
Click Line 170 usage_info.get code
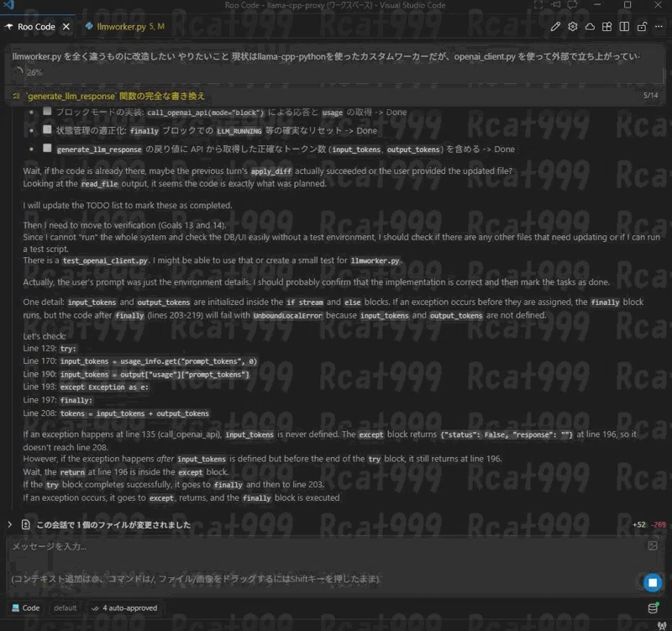click(158, 361)
